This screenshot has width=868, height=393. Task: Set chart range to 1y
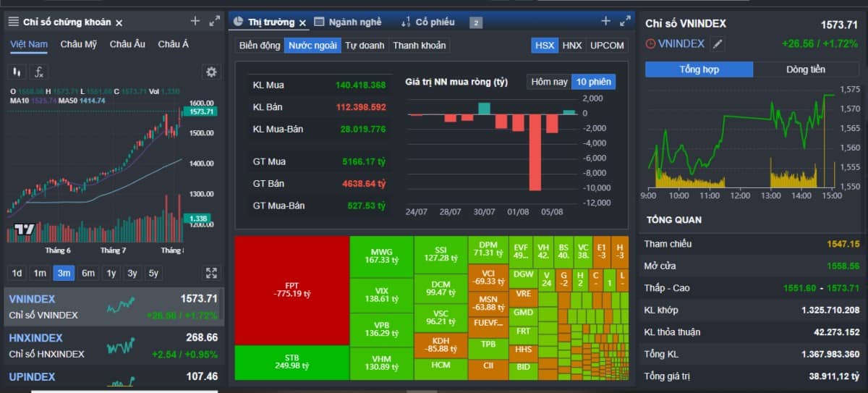tap(111, 273)
